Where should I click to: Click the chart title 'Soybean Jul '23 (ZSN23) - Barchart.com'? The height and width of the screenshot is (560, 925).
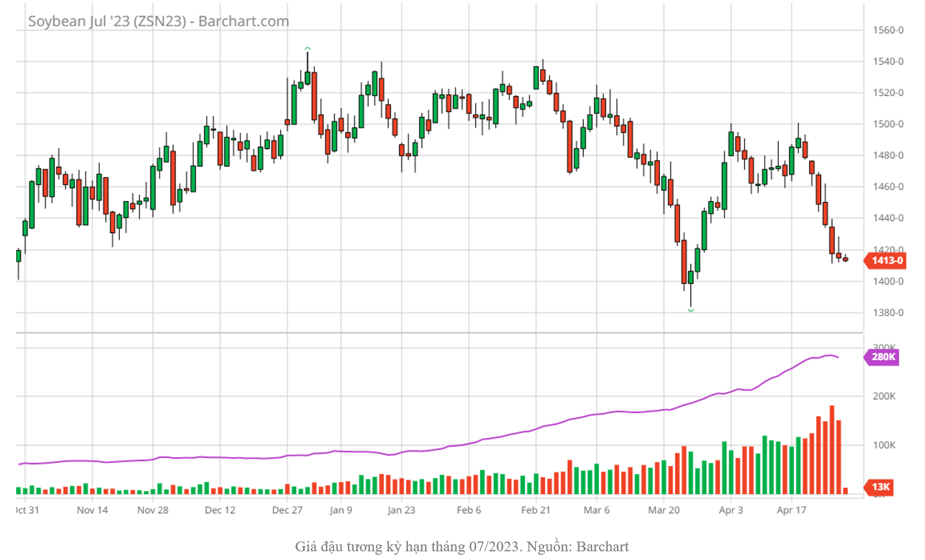click(x=159, y=21)
